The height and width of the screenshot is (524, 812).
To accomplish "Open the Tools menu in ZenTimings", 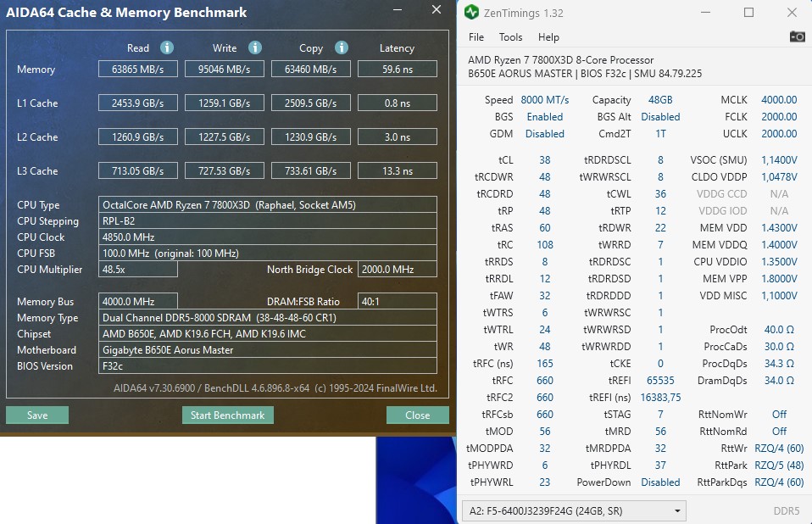I will coord(510,37).
